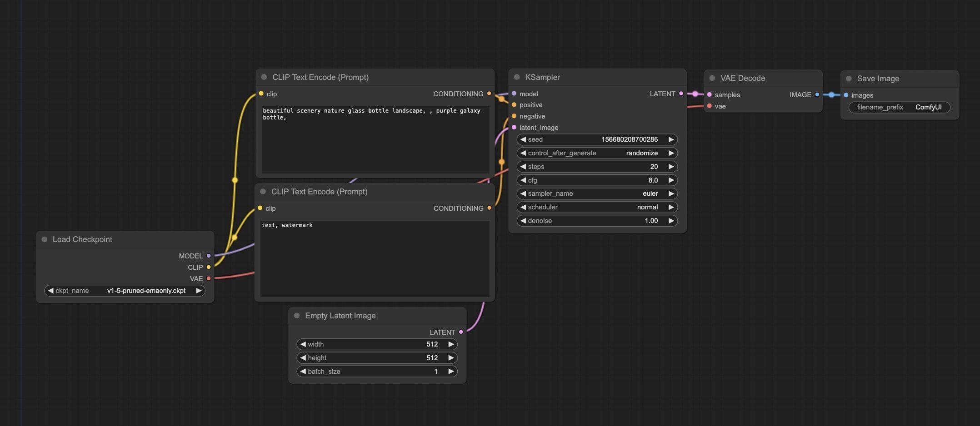This screenshot has width=980, height=426.
Task: Switch to next scheduler with right arrow
Action: (671, 207)
